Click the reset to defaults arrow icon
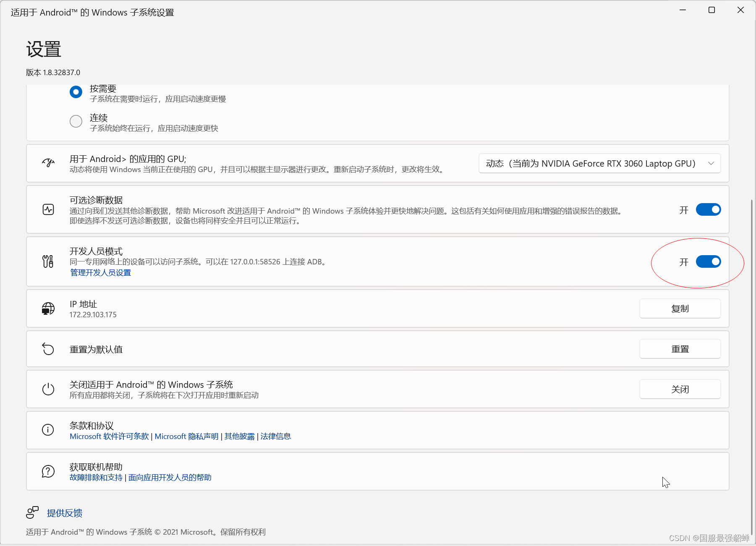756x546 pixels. click(48, 349)
